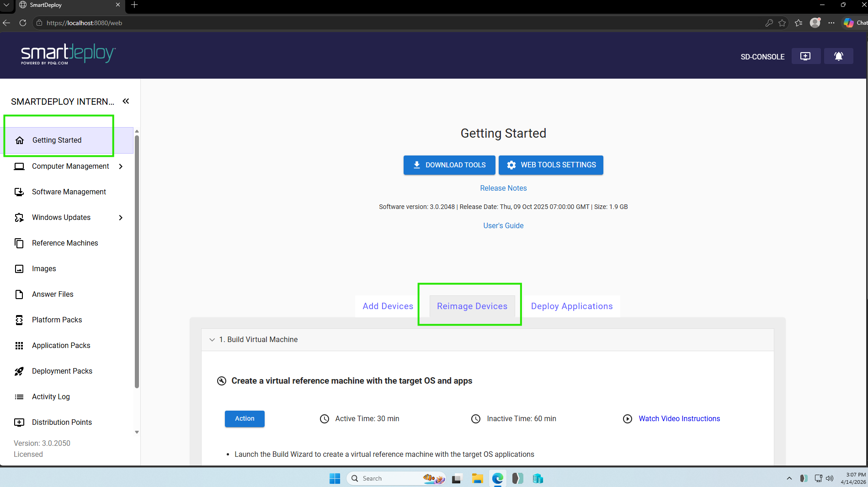Open the Images section in sidebar
868x487 pixels.
44,268
